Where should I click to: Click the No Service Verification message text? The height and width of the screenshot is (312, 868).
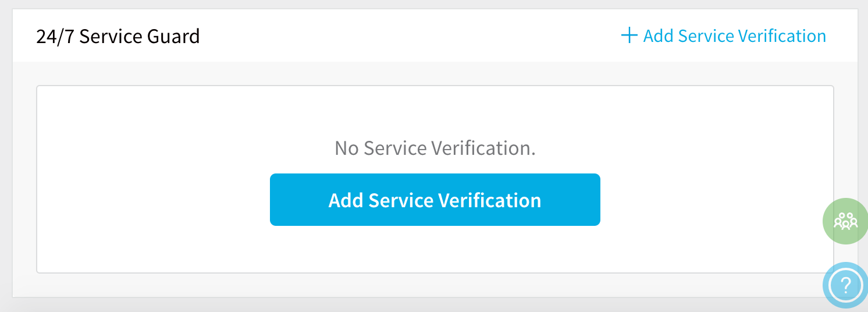[x=435, y=148]
